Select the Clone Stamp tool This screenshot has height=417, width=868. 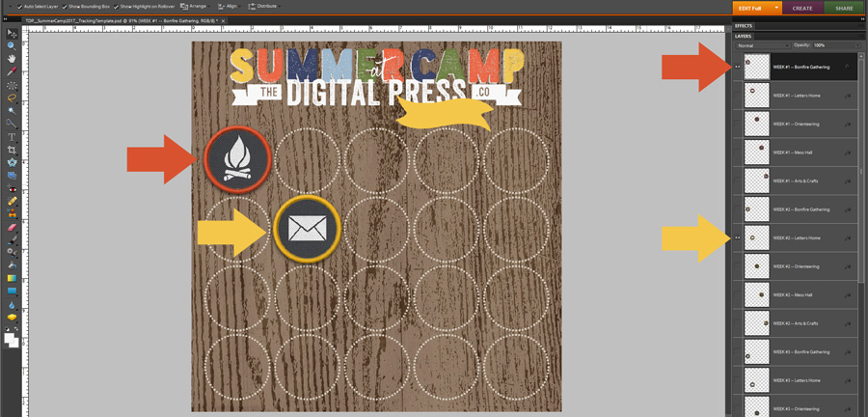pos(12,213)
